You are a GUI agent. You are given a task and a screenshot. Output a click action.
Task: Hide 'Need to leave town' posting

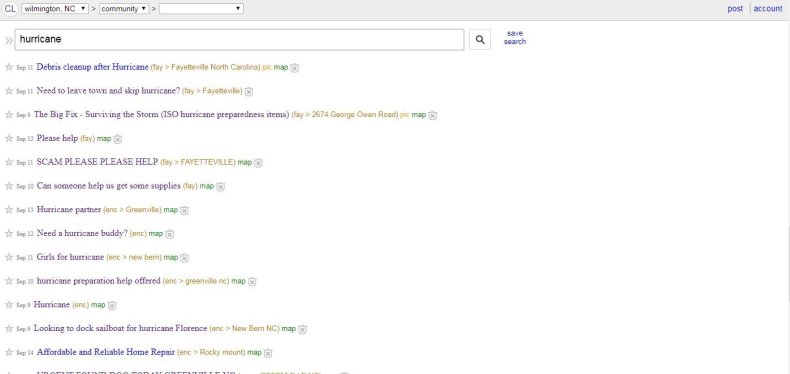coord(249,91)
